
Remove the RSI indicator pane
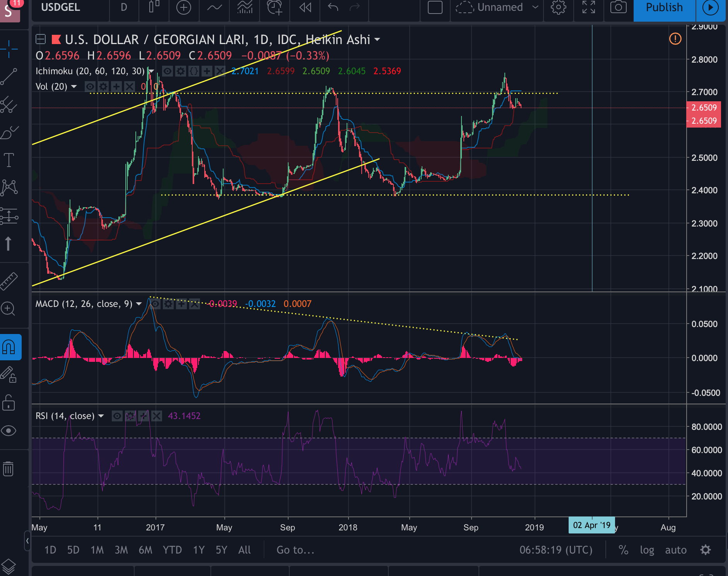157,416
